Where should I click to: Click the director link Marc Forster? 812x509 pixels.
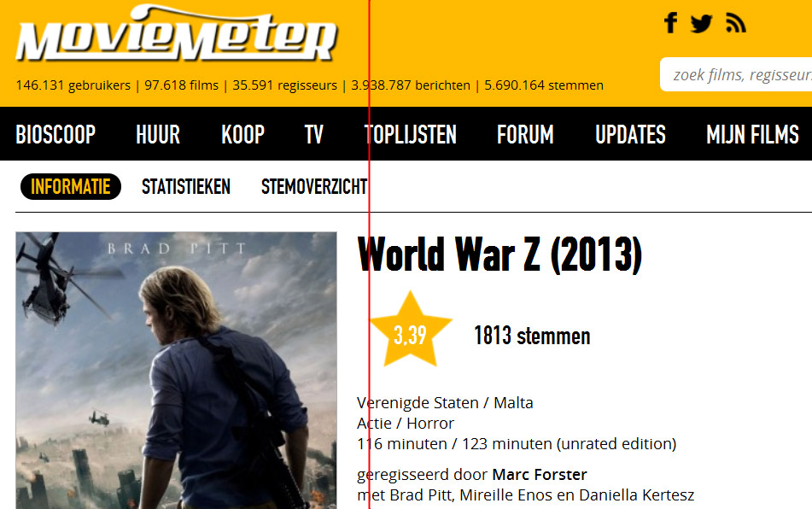540,474
